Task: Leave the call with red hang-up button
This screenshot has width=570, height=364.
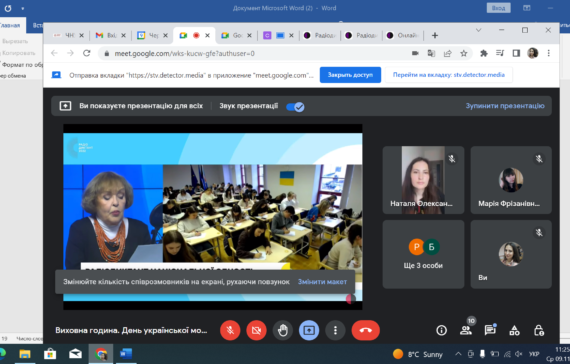Action: (366, 330)
